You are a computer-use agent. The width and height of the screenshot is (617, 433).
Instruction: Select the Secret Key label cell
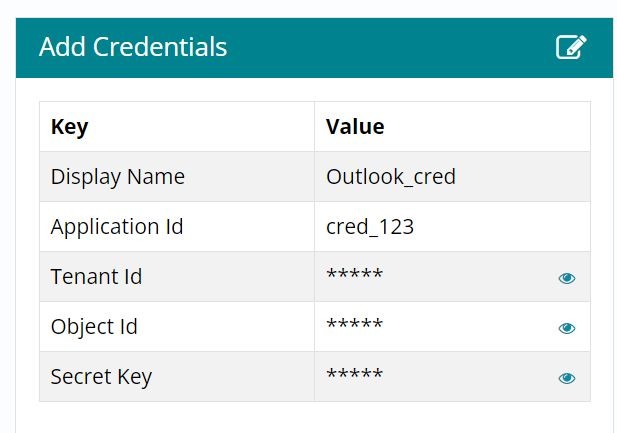pyautogui.click(x=101, y=377)
